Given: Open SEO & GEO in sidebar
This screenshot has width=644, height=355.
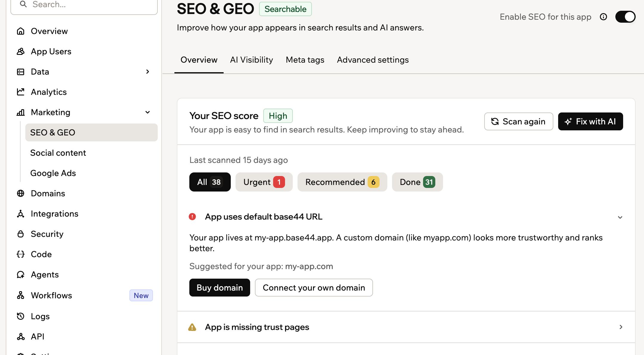Looking at the screenshot, I should pos(92,132).
